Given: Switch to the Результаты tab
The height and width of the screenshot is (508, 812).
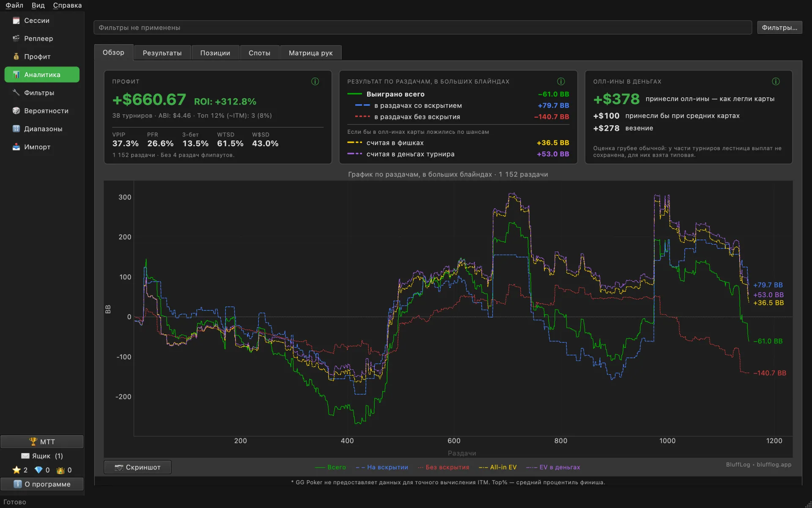Looking at the screenshot, I should [162, 53].
